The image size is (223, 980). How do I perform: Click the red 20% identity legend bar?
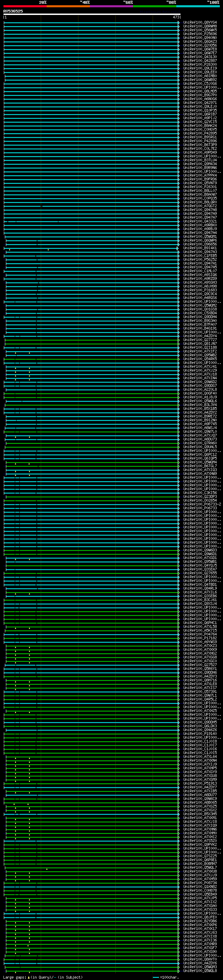pyautogui.click(x=25, y=7)
